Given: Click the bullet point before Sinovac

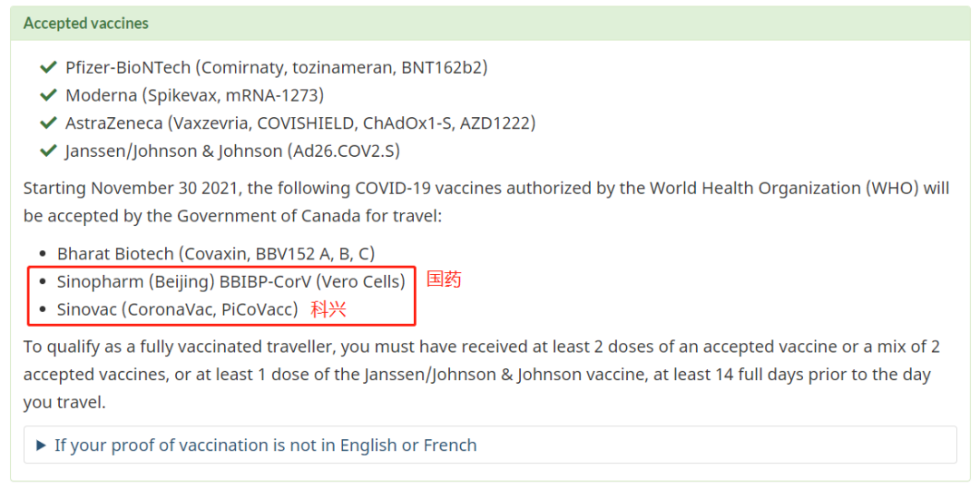Looking at the screenshot, I should tap(43, 309).
